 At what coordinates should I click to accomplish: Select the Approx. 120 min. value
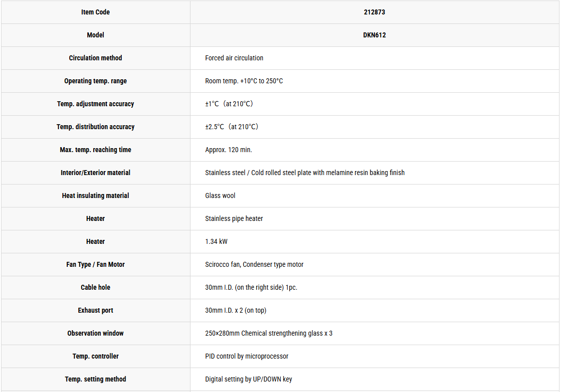click(228, 150)
